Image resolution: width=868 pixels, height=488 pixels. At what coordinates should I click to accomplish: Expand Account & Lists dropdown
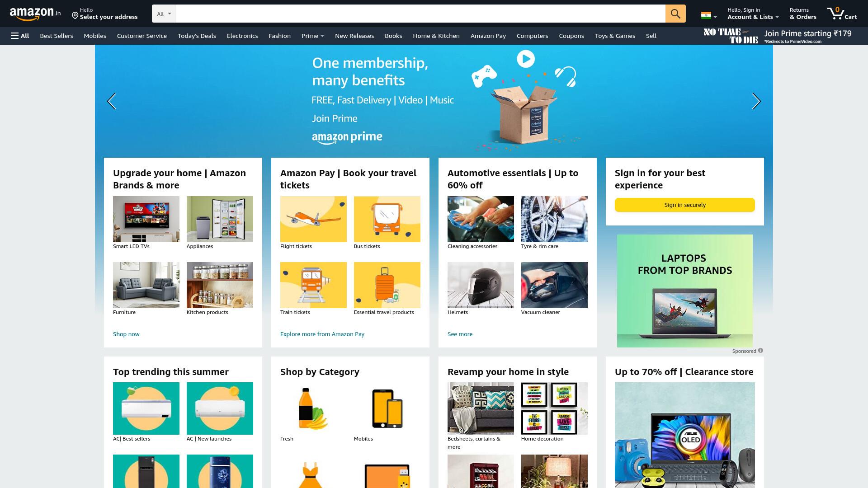(x=753, y=14)
